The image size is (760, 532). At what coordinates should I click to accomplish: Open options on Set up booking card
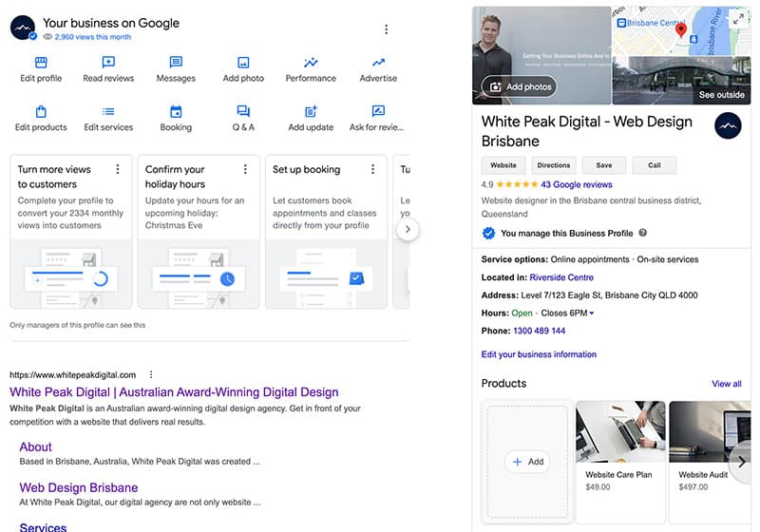click(x=372, y=169)
